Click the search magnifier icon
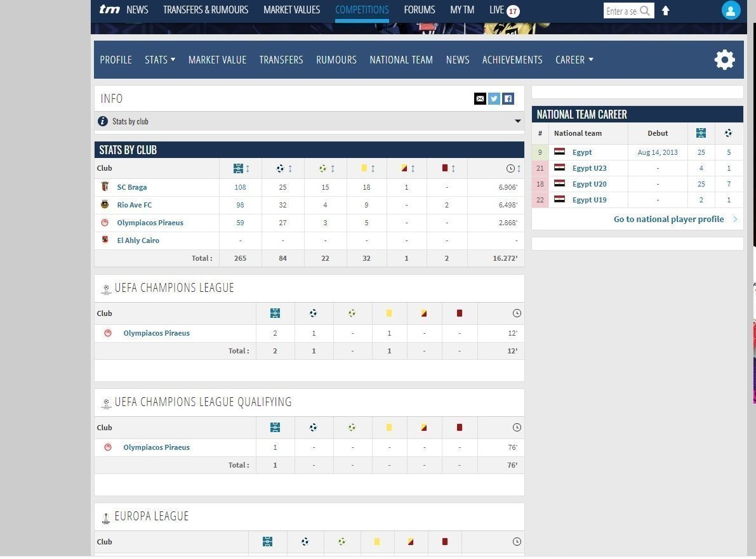Screen dimensions: 756x559 (645, 11)
